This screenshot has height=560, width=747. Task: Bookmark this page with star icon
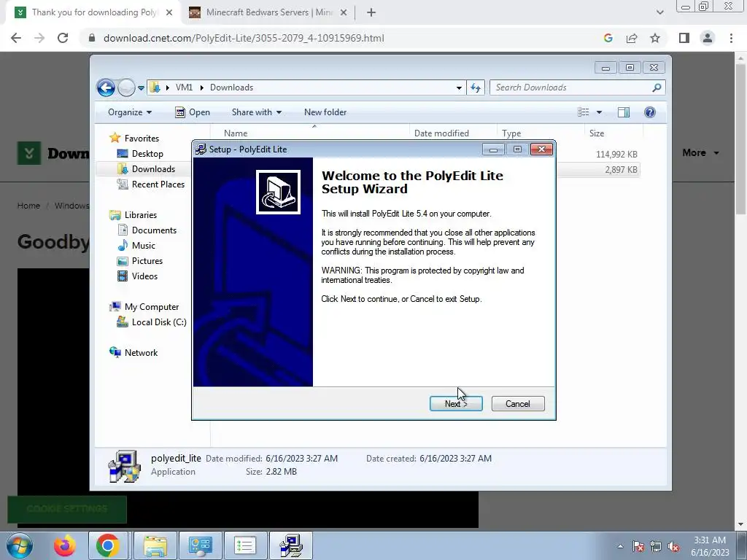point(655,38)
